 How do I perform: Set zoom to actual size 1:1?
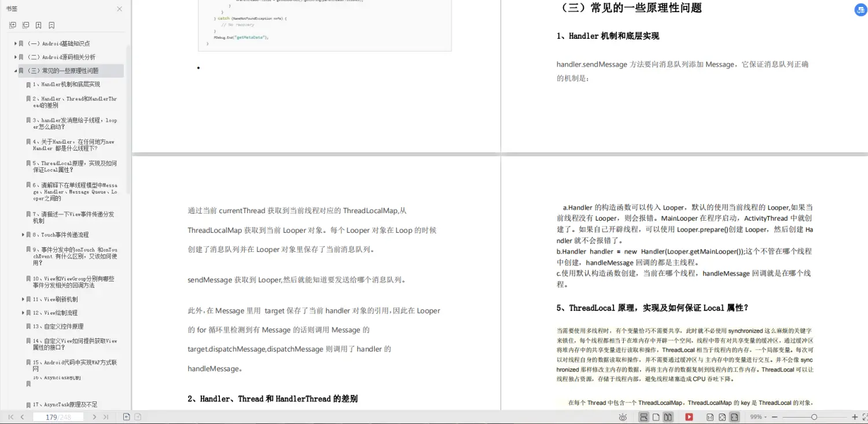click(x=710, y=417)
